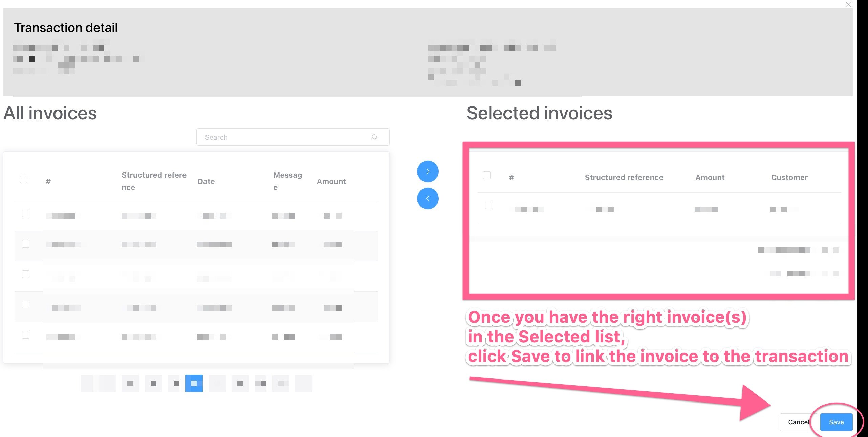This screenshot has height=437, width=868.
Task: Click the blue left-arrow to remove invoices
Action: (428, 199)
